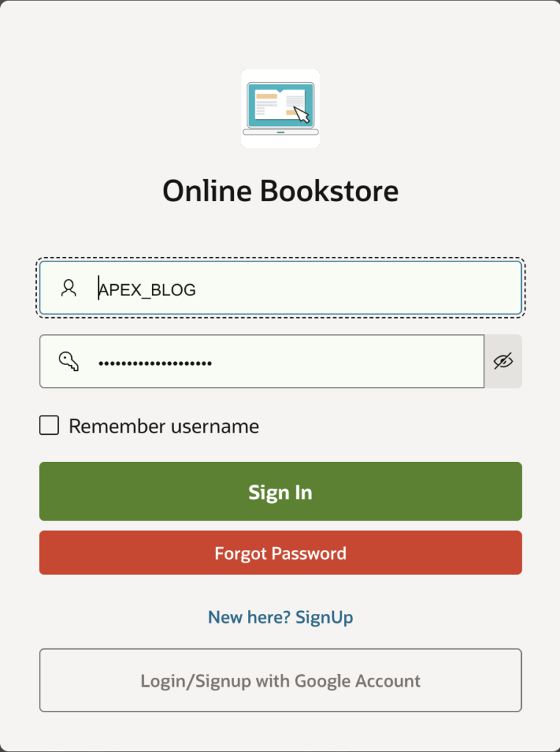Sign in with the green Sign In button
The height and width of the screenshot is (752, 560).
tap(280, 491)
